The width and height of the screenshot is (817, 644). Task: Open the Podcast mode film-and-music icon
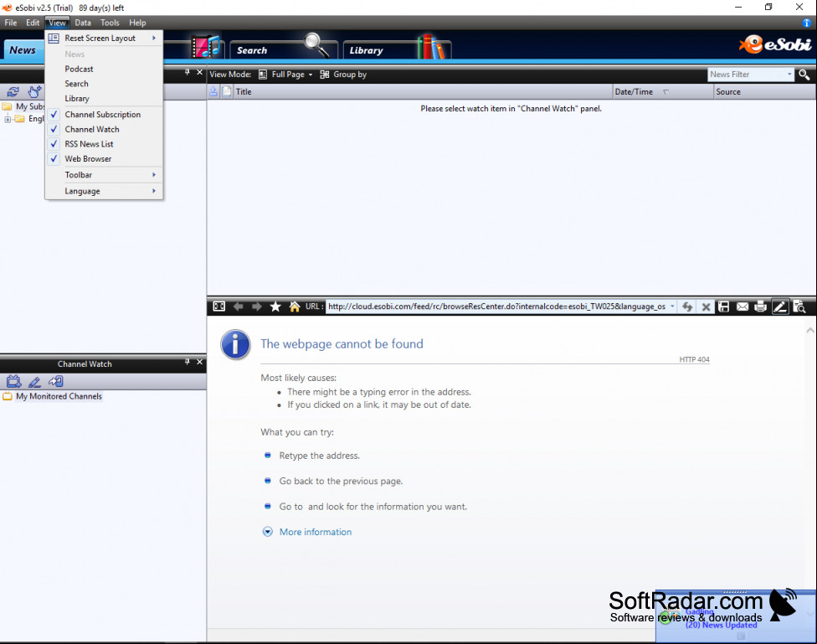click(205, 47)
